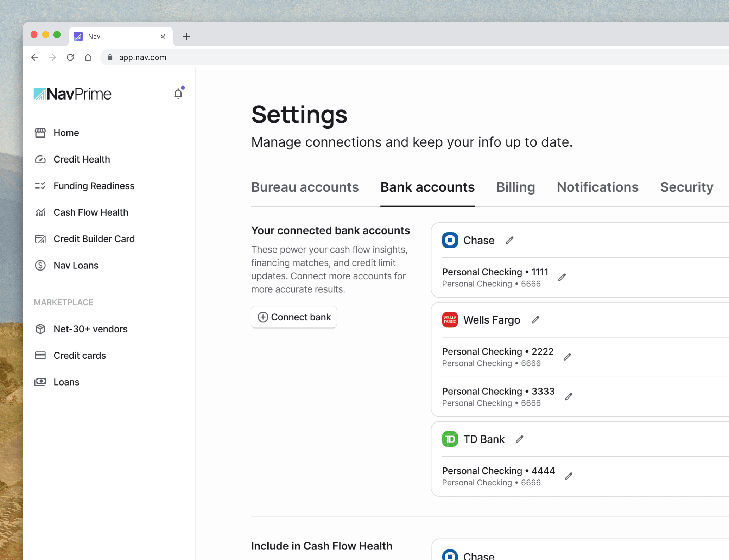The image size is (729, 560).
Task: Click the Net-30+ vendors box icon
Action: click(40, 329)
